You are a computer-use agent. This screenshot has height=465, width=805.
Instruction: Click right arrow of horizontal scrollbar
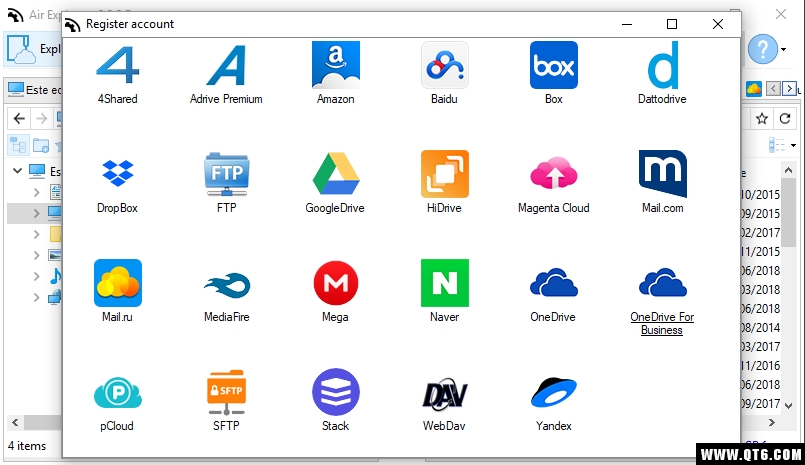tap(772, 422)
